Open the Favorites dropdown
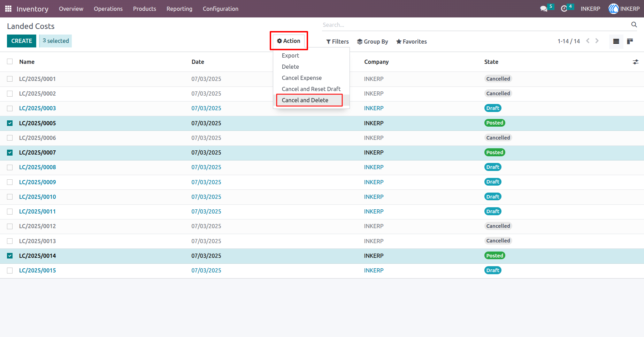This screenshot has height=337, width=644. [412, 42]
